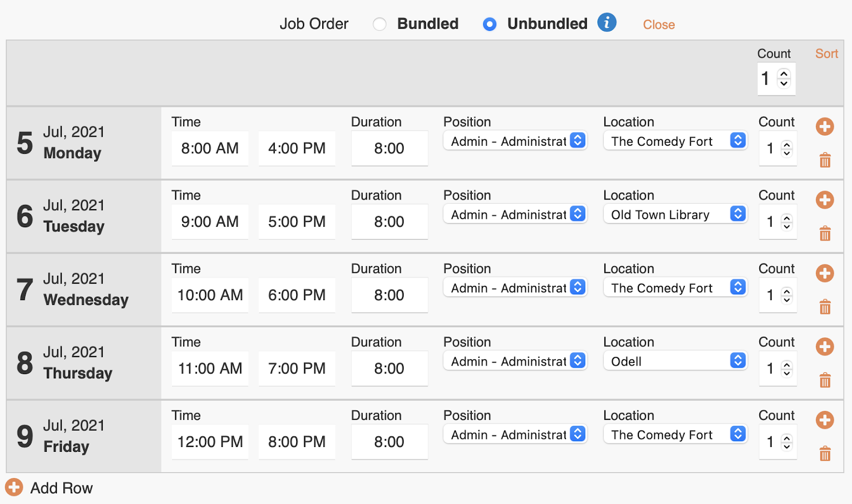Viewport: 852px width, 504px height.
Task: Click Friday's 8:00 PM end time field
Action: pos(297,442)
